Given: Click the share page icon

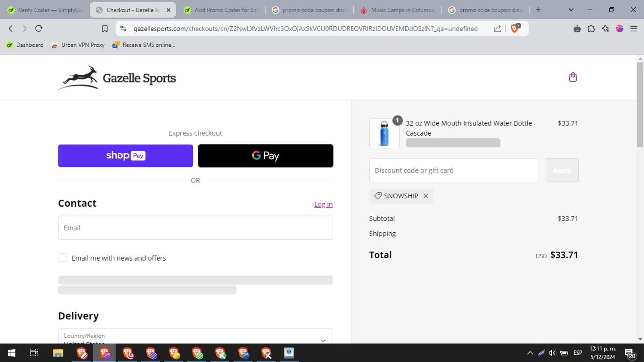Looking at the screenshot, I should tap(497, 28).
